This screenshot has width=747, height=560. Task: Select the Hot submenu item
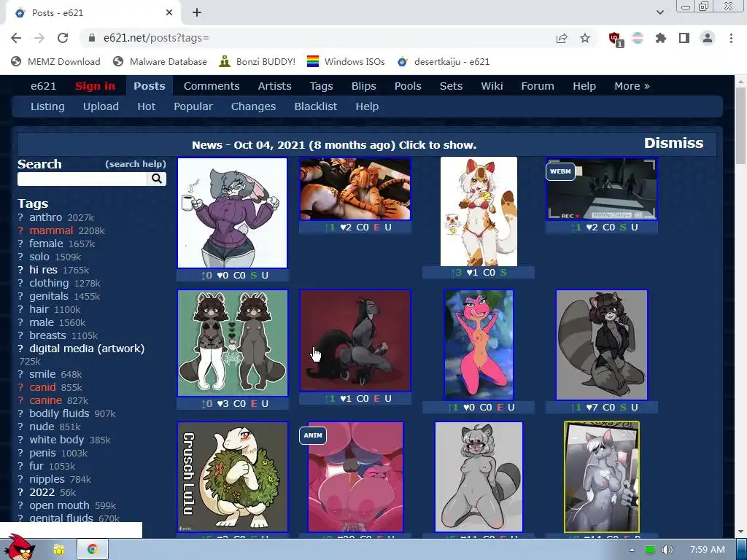146,106
